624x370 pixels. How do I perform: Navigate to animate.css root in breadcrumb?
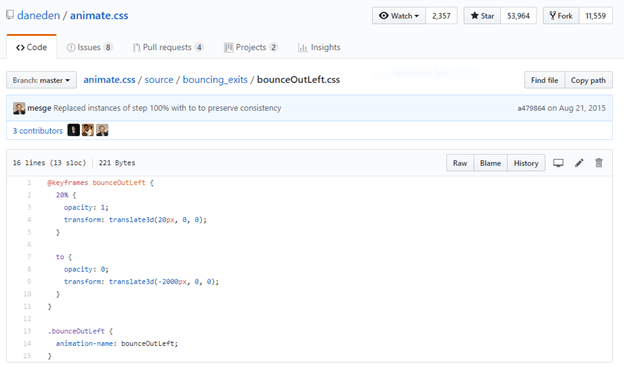pyautogui.click(x=109, y=80)
